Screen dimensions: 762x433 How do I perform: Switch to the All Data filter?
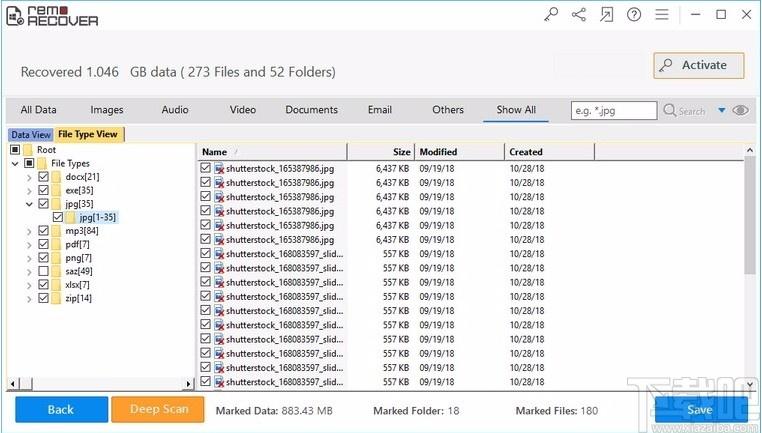38,110
